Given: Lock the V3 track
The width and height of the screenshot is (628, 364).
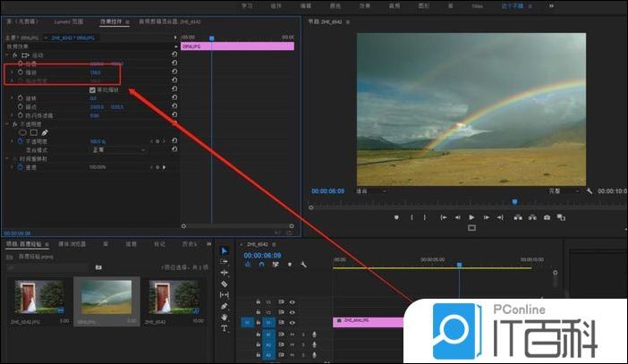Looking at the screenshot, I should tap(258, 302).
